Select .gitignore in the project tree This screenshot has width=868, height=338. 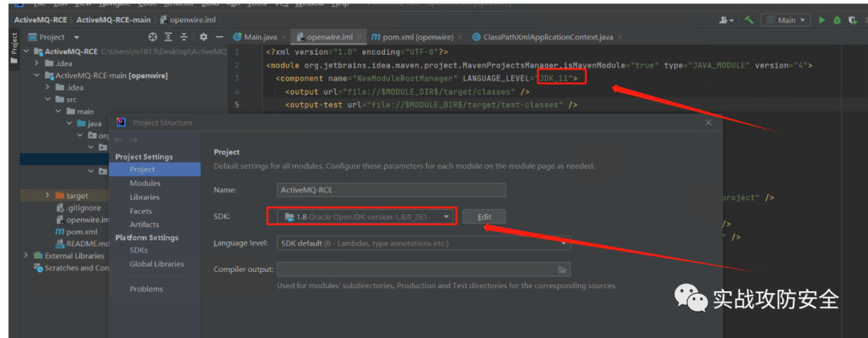pos(83,208)
